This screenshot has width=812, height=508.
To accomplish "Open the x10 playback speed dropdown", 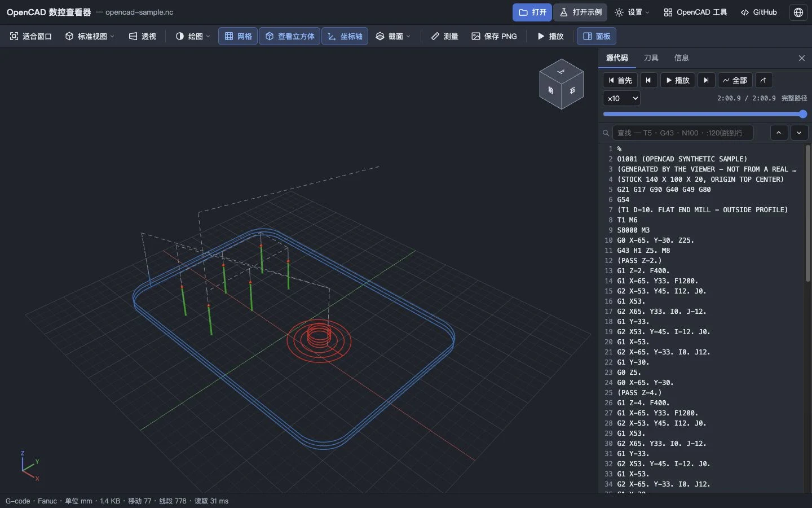I will tap(621, 98).
